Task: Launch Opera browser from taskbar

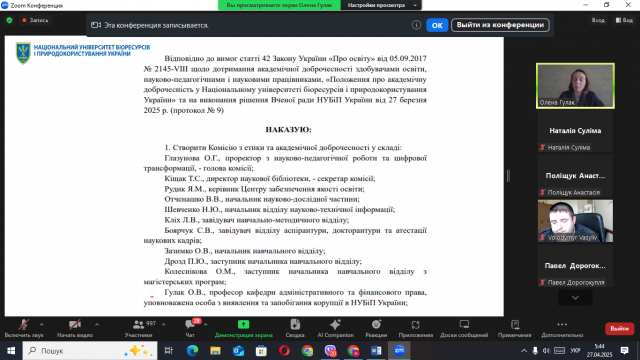Action: pyautogui.click(x=284, y=351)
